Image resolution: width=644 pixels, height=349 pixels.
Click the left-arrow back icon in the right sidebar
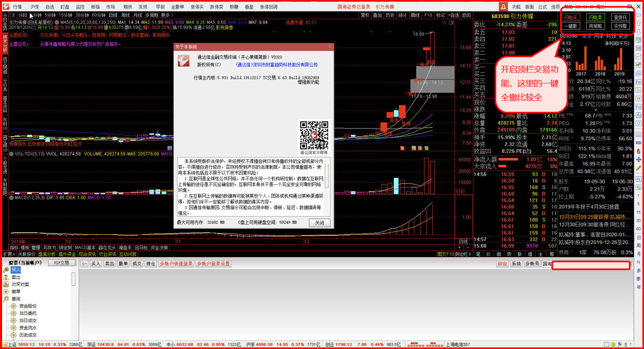point(639,15)
